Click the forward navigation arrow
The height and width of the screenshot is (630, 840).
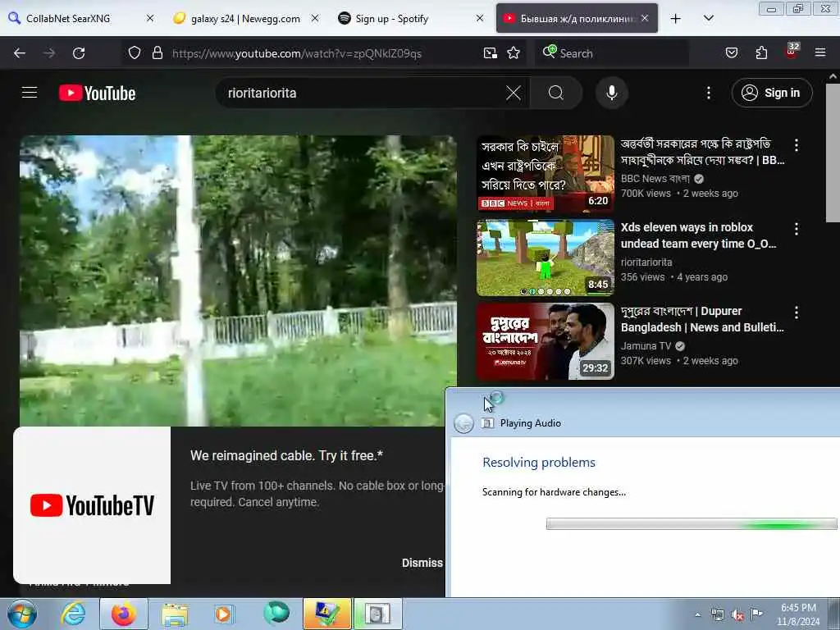pyautogui.click(x=49, y=53)
